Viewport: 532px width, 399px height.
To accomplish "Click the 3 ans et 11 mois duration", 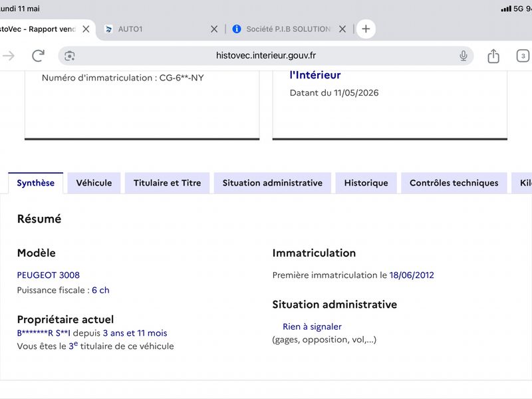I will pos(135,333).
